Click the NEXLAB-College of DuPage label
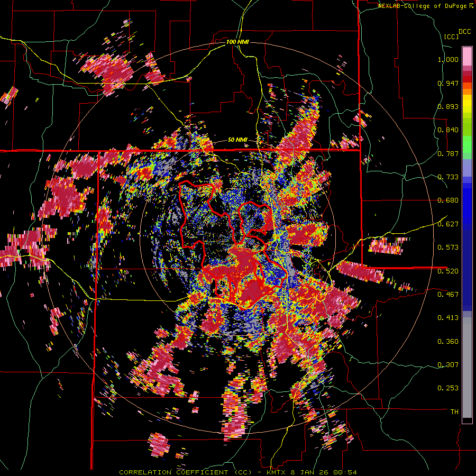The width and height of the screenshot is (476, 476). pos(422,6)
